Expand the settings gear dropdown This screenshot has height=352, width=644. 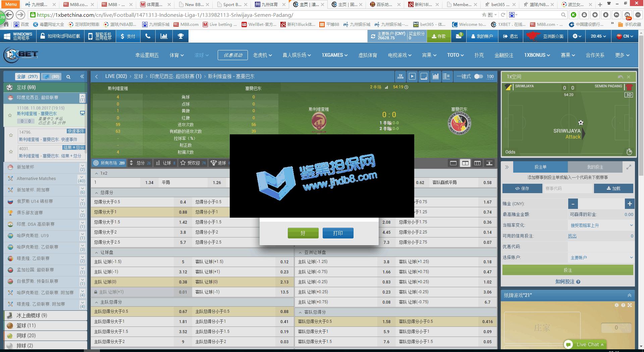(577, 36)
